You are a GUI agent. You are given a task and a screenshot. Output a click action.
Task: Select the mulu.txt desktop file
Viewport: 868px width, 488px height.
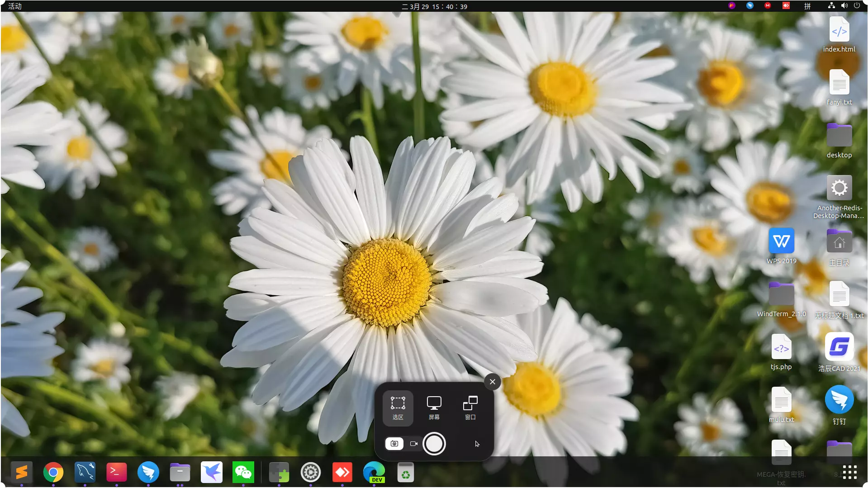[781, 405]
